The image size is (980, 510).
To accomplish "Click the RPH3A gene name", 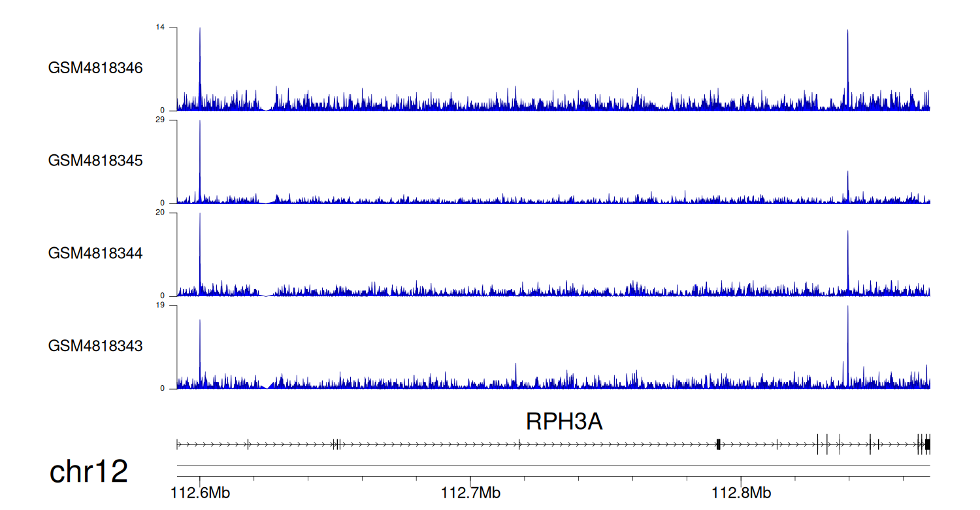I will pyautogui.click(x=564, y=422).
